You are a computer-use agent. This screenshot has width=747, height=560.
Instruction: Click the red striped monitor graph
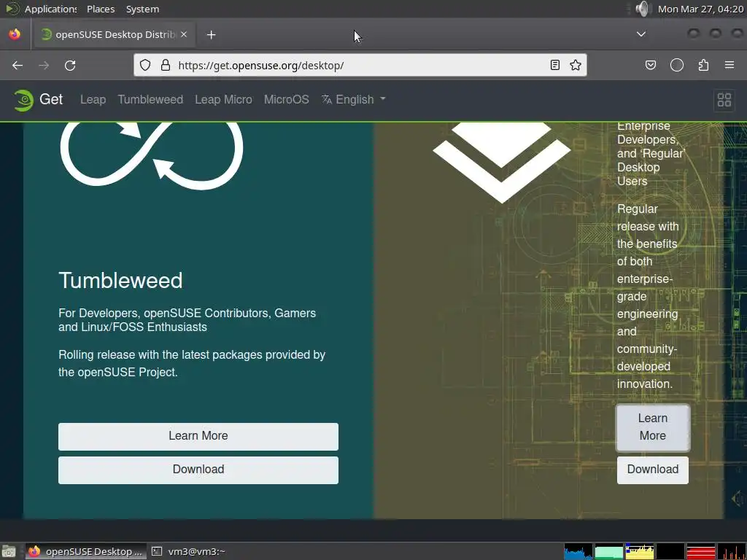tap(701, 552)
